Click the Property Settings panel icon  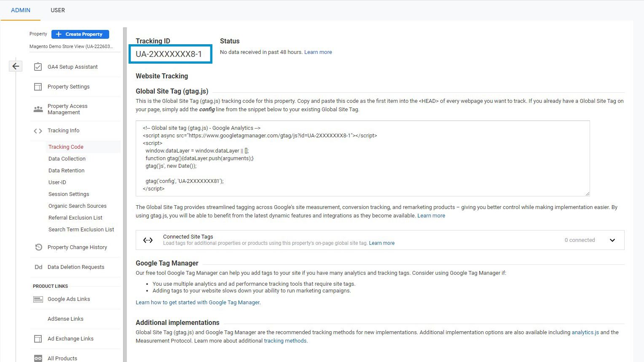pyautogui.click(x=38, y=86)
